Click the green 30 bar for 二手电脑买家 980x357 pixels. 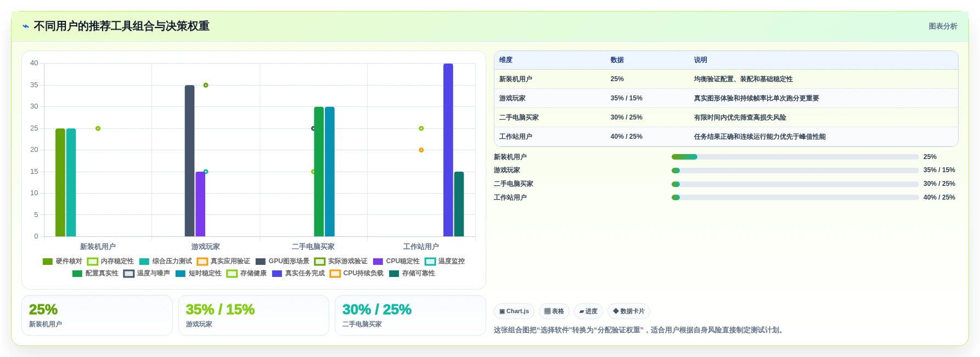[x=319, y=172]
